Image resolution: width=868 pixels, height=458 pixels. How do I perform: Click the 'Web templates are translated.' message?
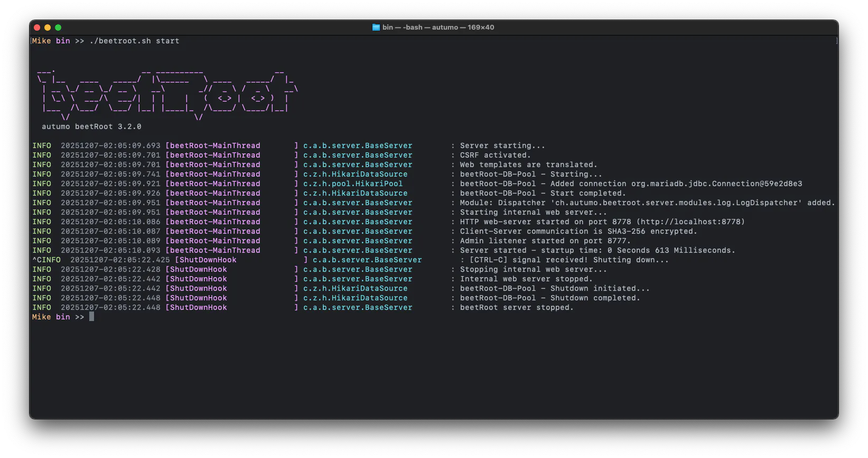click(x=528, y=164)
